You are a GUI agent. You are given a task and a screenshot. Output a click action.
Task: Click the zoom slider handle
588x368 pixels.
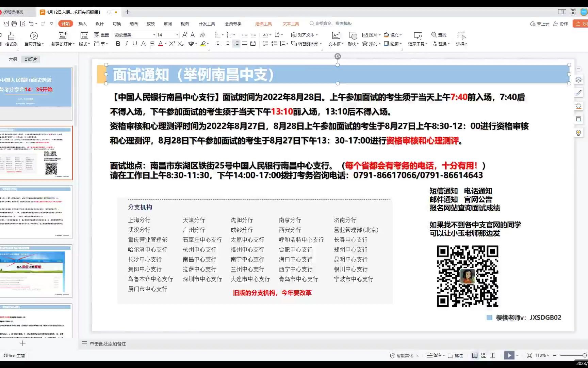(x=584, y=355)
